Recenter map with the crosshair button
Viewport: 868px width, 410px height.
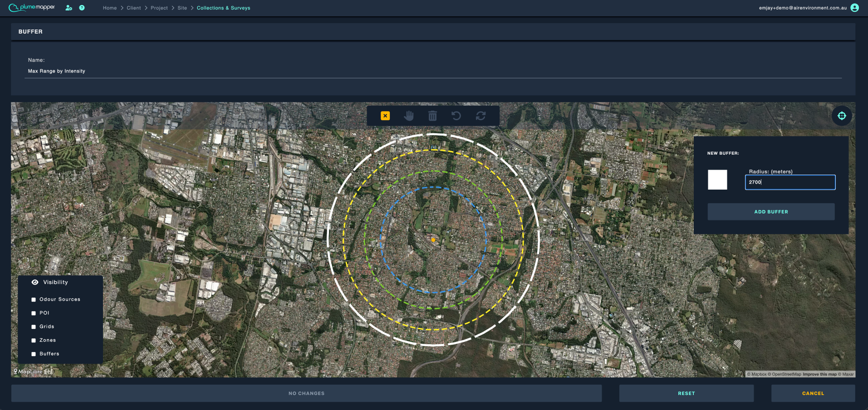(842, 116)
